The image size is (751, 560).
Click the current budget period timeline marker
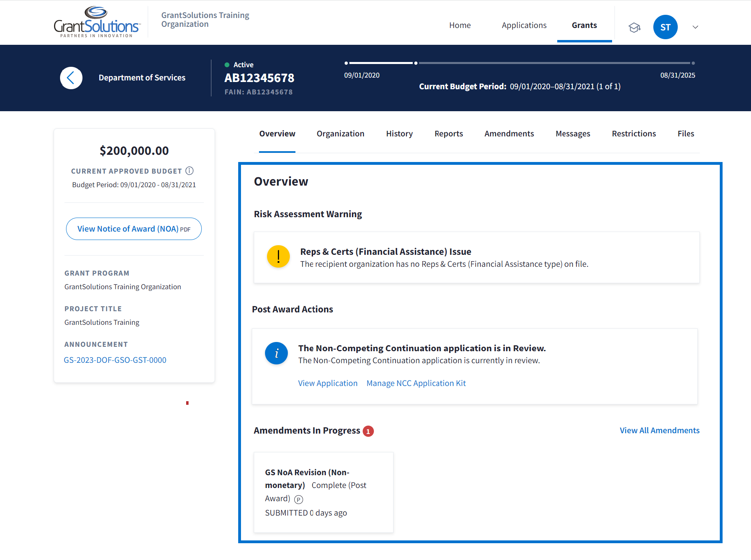tap(416, 63)
